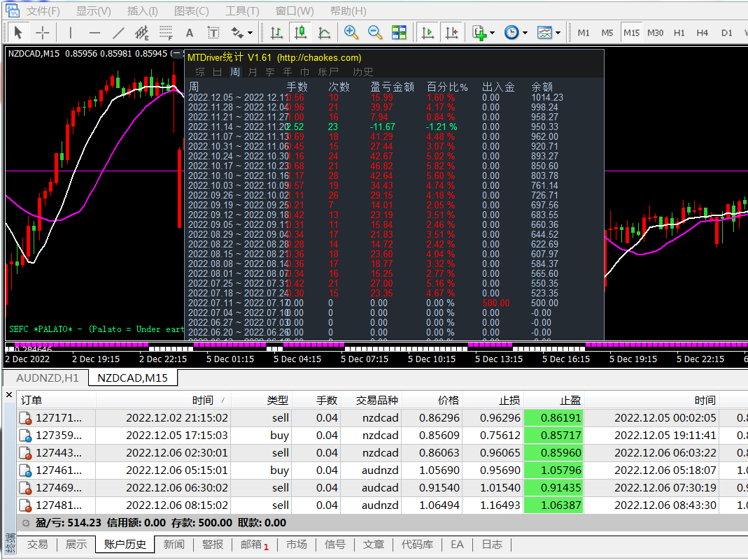Expand the periods clock dropdown

tap(525, 33)
